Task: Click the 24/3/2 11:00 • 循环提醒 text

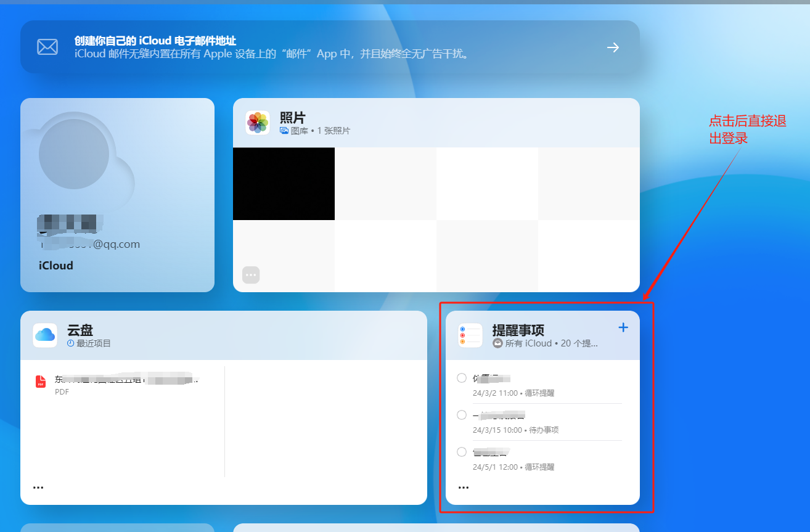Action: click(513, 393)
